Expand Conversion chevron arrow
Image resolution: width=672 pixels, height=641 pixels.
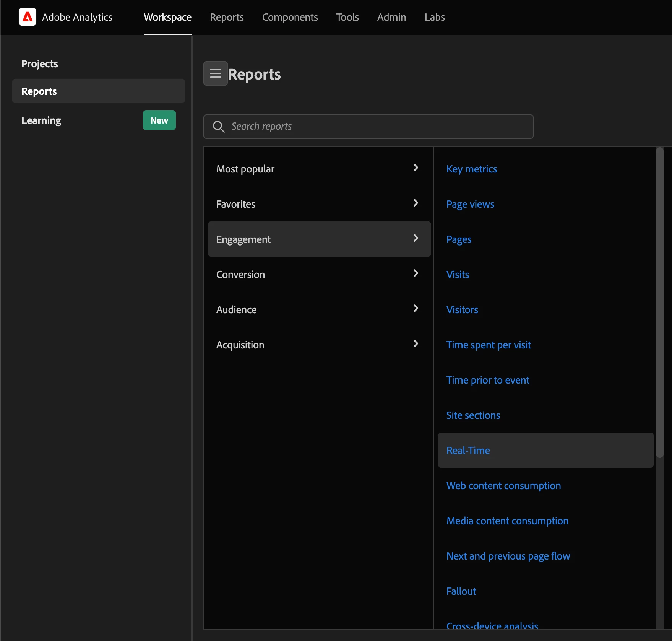pyautogui.click(x=416, y=273)
